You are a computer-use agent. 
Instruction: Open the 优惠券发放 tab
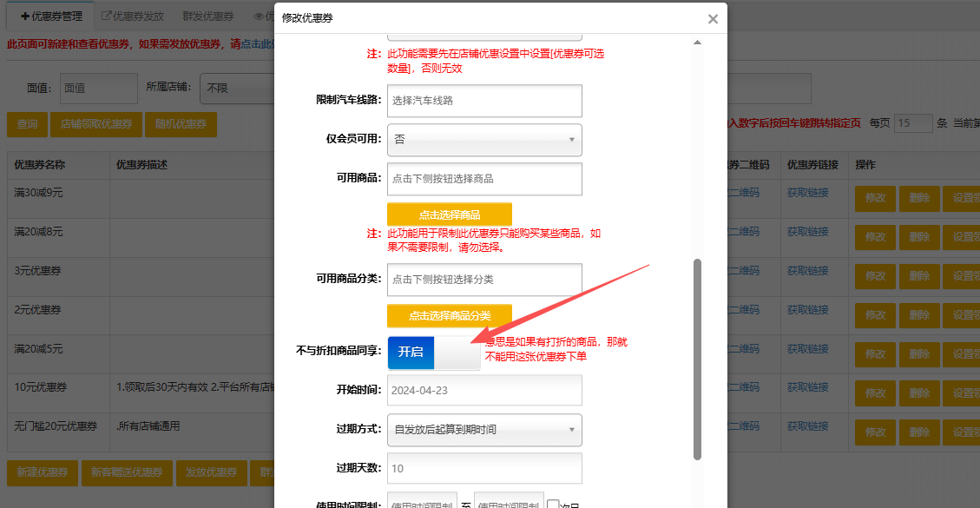(x=132, y=16)
